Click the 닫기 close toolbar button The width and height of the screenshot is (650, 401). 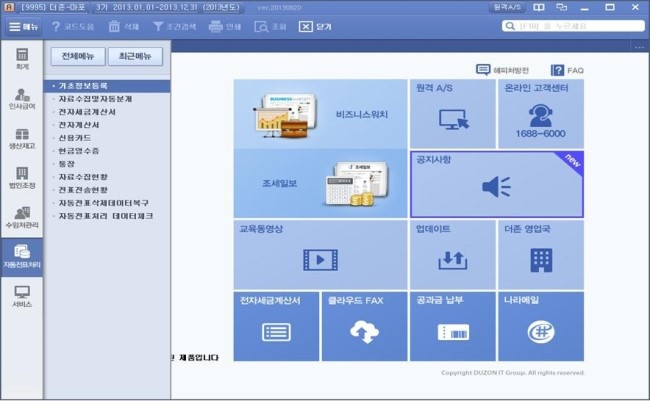pos(315,27)
